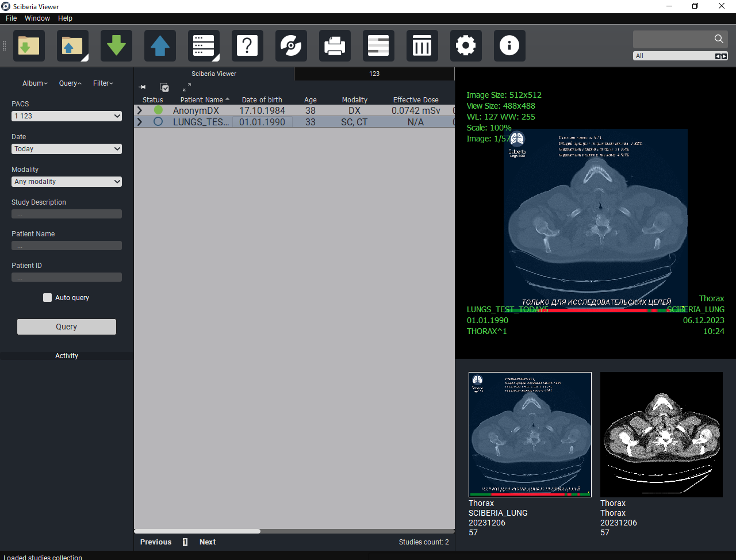Switch to the 123 tab
The width and height of the screenshot is (736, 560).
click(374, 74)
